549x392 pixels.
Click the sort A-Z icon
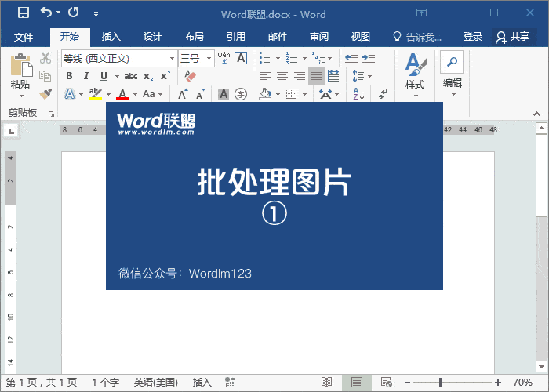tap(358, 94)
